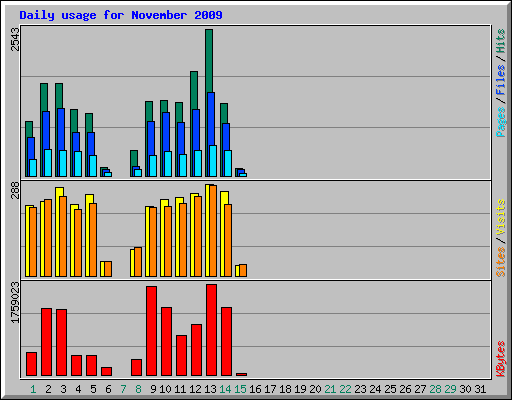
Task: Click green weekend day "7" on the axis
Action: pos(123,389)
